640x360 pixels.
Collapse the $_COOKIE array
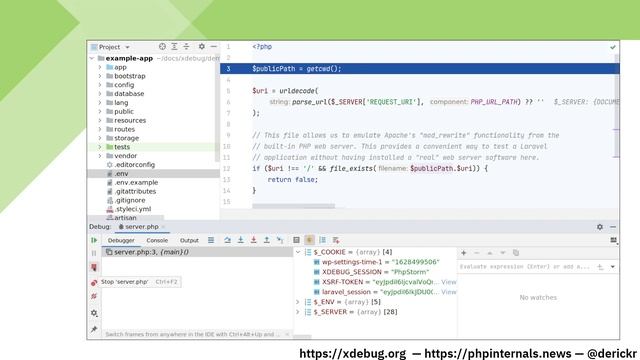298,252
